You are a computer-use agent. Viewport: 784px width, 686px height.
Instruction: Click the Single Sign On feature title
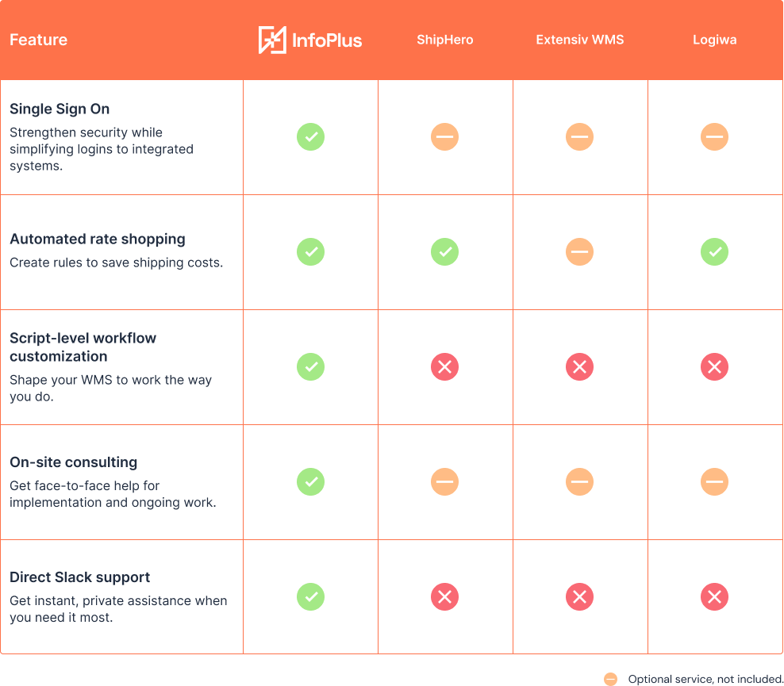[60, 109]
